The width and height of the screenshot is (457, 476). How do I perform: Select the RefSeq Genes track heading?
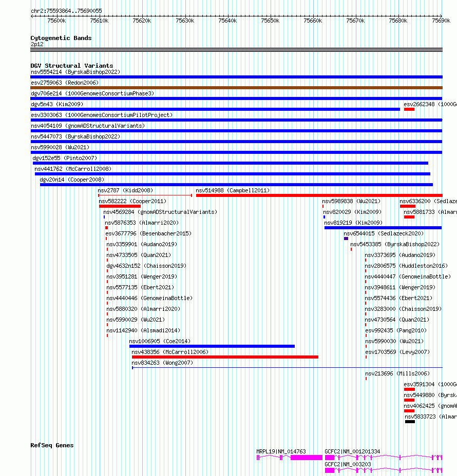click(52, 445)
